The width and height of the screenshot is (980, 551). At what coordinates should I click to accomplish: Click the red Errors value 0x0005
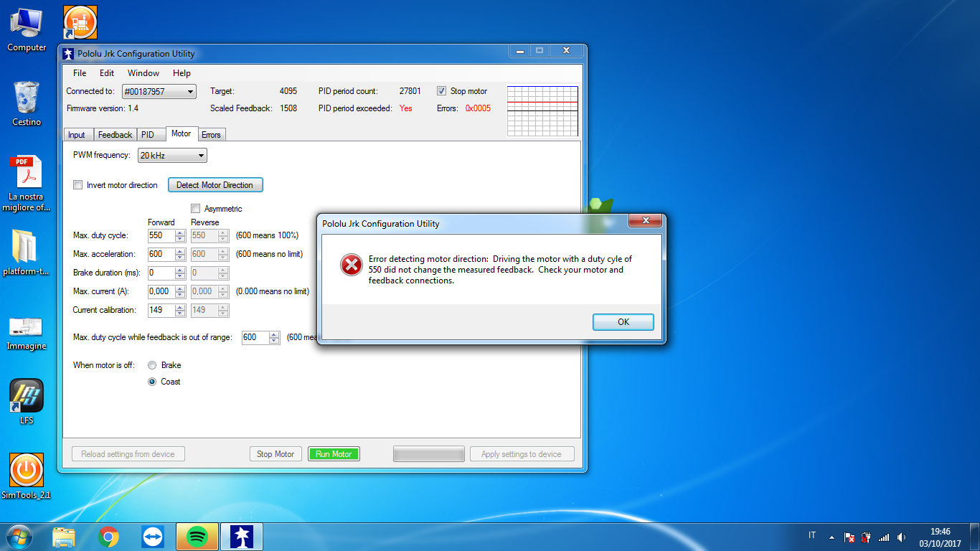coord(479,109)
